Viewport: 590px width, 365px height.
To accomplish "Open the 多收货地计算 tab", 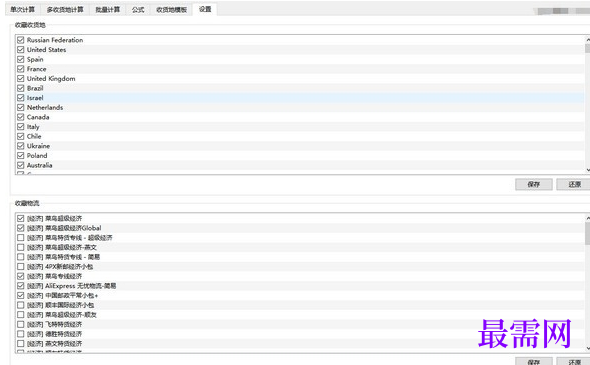I will [65, 9].
